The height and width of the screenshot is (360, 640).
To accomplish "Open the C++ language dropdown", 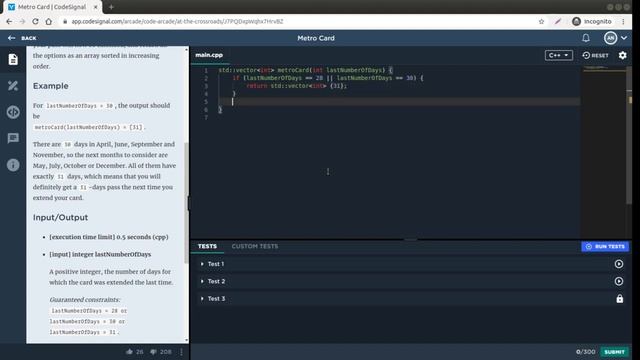I will tap(558, 55).
